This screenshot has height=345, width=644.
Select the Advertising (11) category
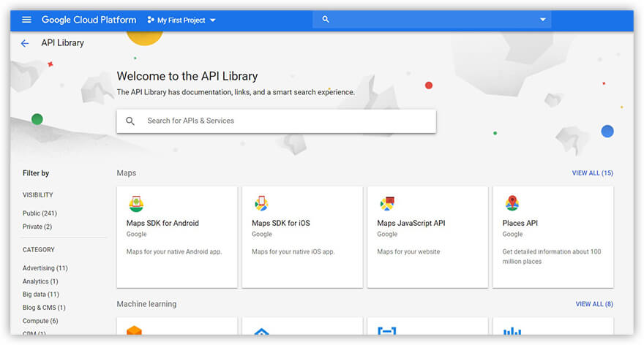45,268
